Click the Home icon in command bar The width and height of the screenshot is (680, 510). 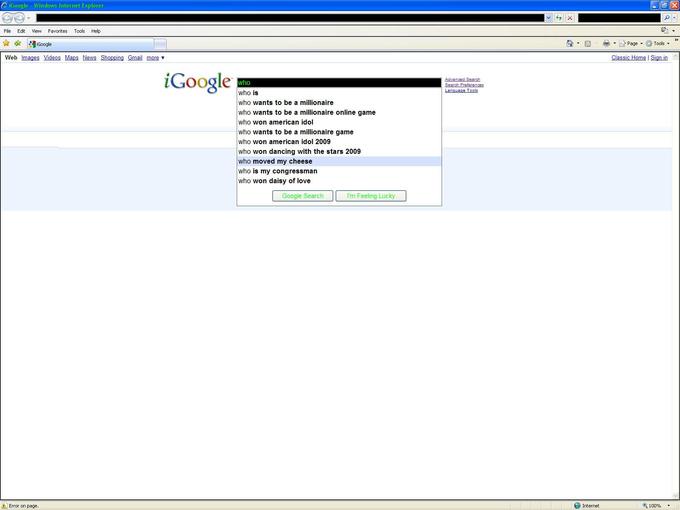coord(570,43)
